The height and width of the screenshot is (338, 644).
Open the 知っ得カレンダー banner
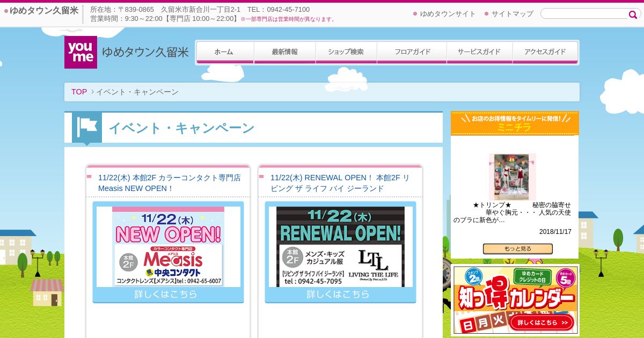515,300
